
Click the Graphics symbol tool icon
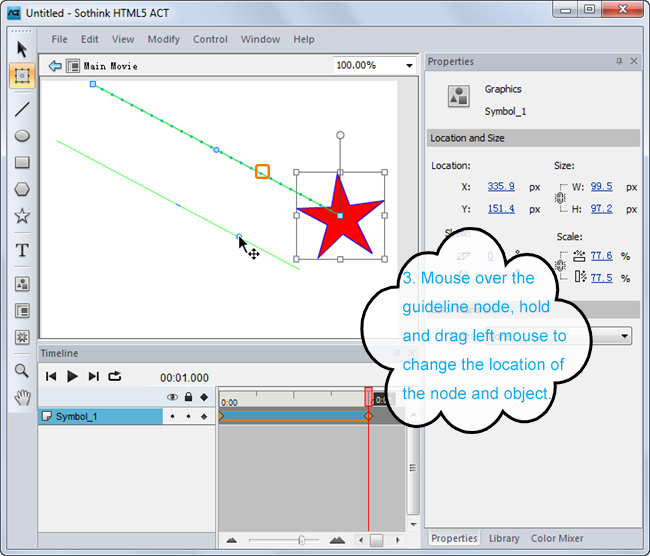click(x=22, y=284)
